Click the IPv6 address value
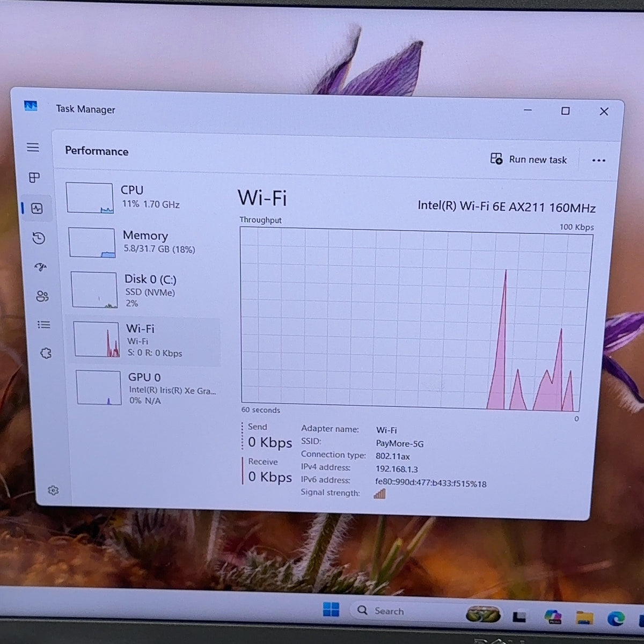This screenshot has width=644, height=644. 430,484
